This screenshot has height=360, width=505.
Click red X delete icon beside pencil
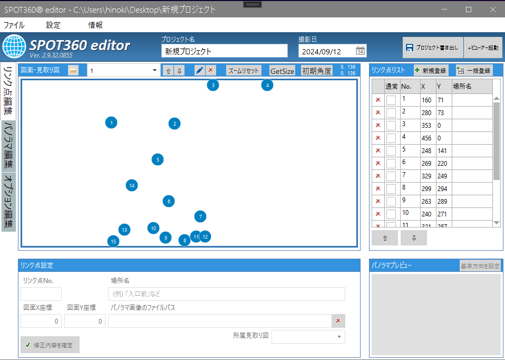pos(211,70)
